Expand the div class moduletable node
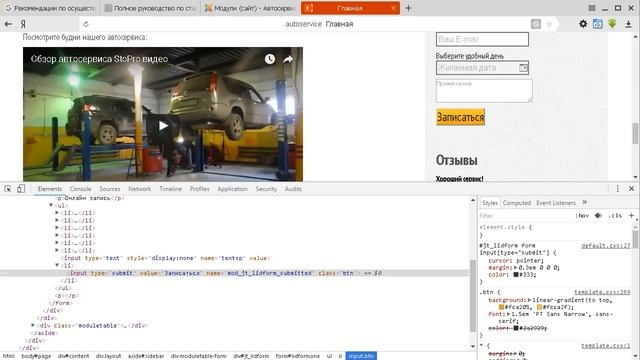The width and height of the screenshot is (640, 360). [33, 325]
